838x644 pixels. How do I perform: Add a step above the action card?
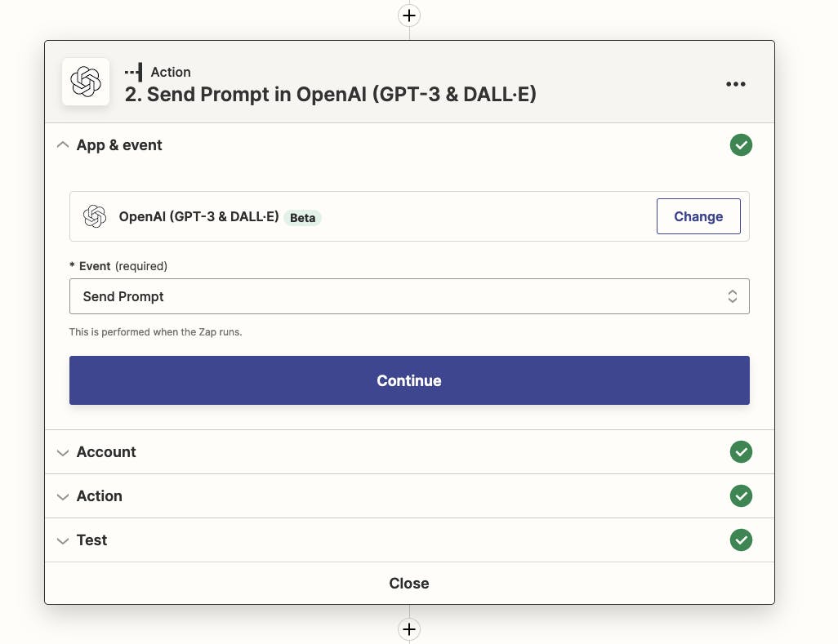coord(409,16)
